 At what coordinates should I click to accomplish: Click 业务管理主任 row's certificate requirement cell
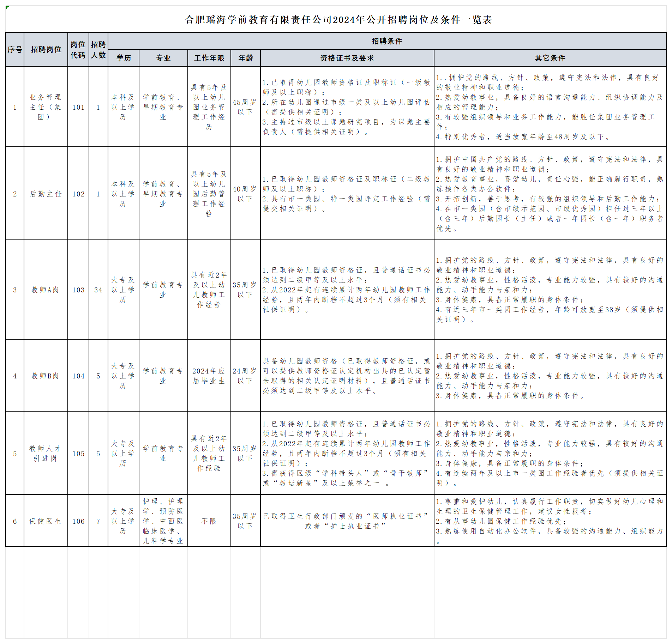(x=347, y=107)
